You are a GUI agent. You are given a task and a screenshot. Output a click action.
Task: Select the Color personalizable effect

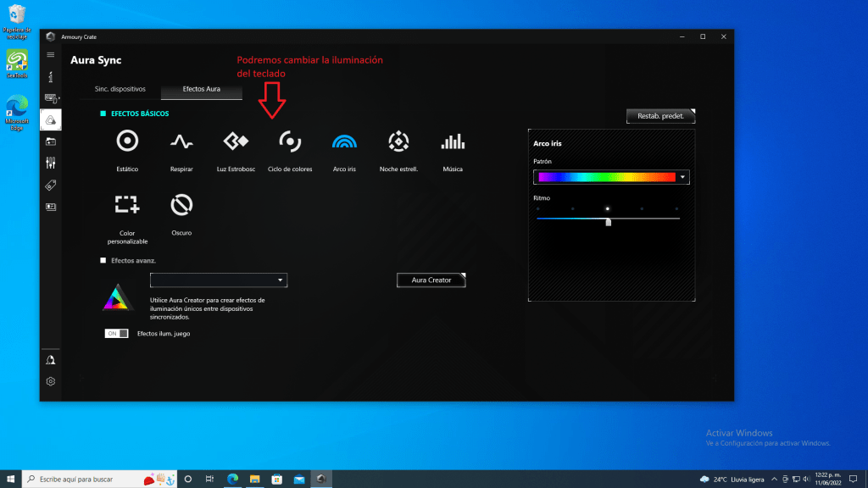tap(127, 204)
